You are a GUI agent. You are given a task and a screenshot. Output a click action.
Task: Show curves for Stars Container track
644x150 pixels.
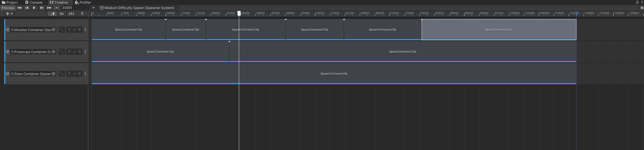pos(62,74)
